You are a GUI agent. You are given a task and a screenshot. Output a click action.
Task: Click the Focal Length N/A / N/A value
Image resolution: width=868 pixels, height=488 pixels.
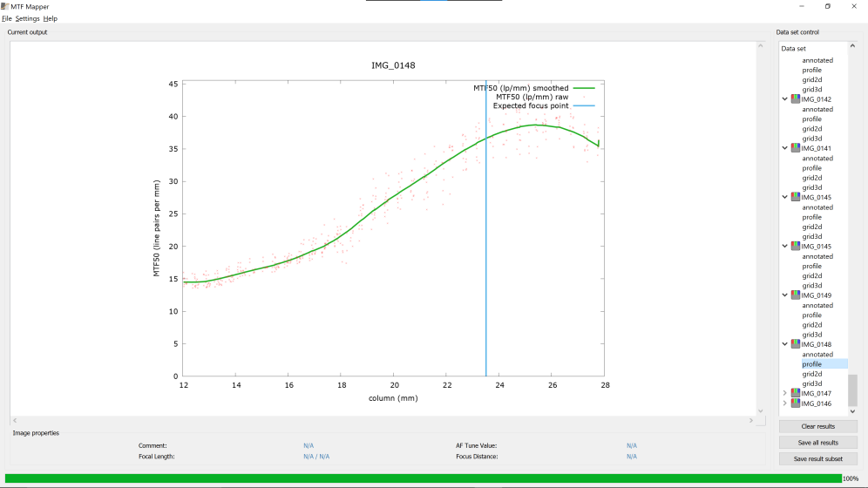(x=316, y=457)
